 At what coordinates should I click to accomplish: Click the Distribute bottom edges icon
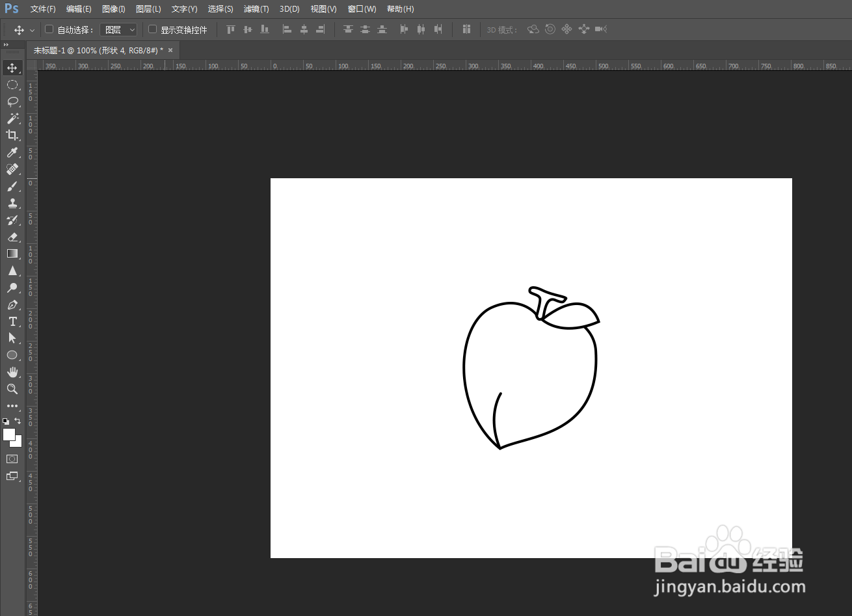click(x=382, y=29)
